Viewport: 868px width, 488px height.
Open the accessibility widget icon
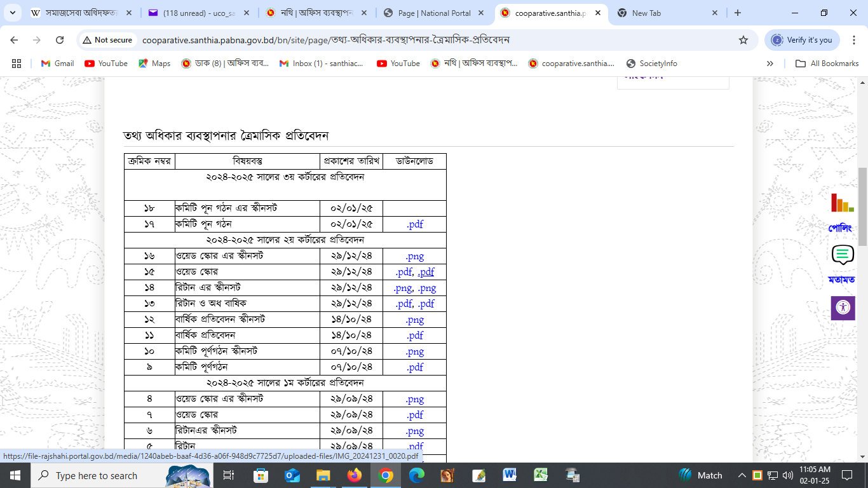click(843, 308)
